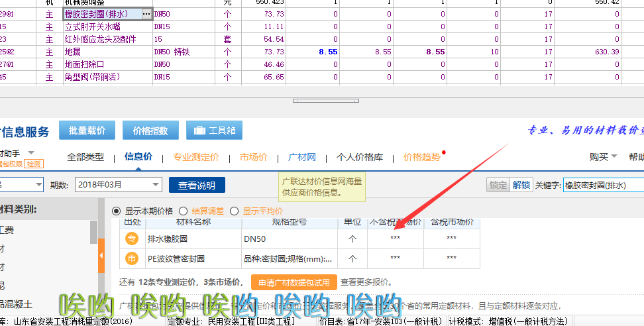Open the 市场价 tab
644x326 pixels.
coord(253,157)
